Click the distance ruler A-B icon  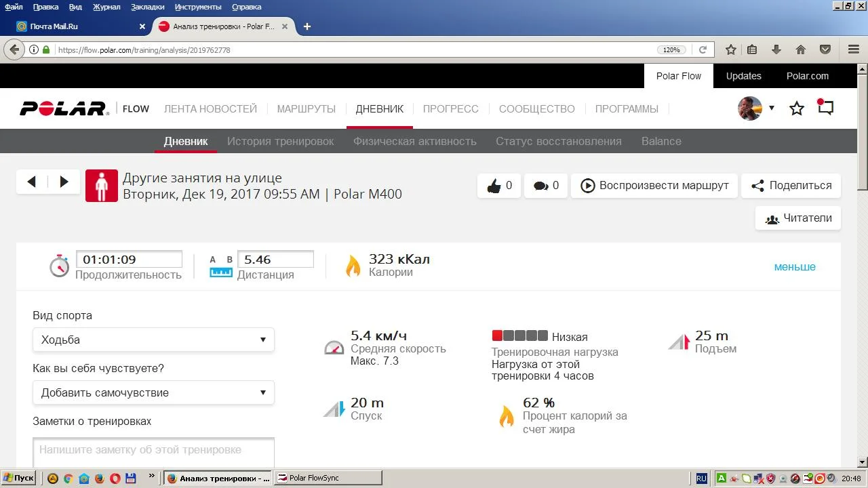(221, 266)
